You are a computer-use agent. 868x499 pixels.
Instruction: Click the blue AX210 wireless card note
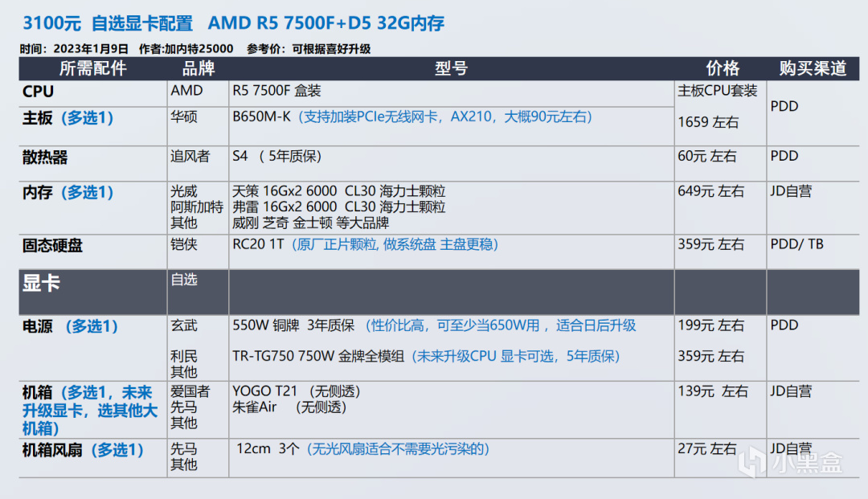click(x=444, y=117)
